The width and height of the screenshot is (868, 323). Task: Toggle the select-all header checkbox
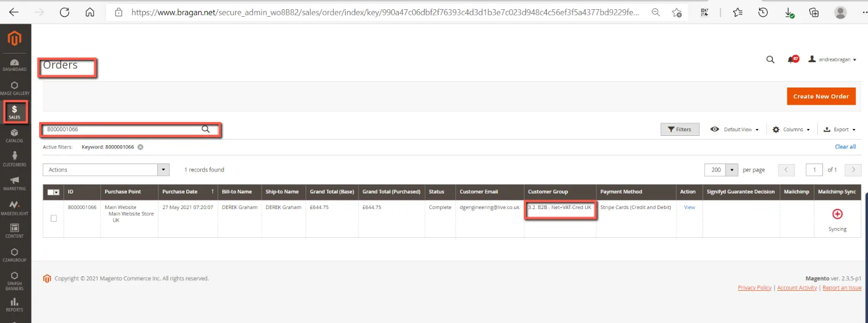(x=51, y=192)
